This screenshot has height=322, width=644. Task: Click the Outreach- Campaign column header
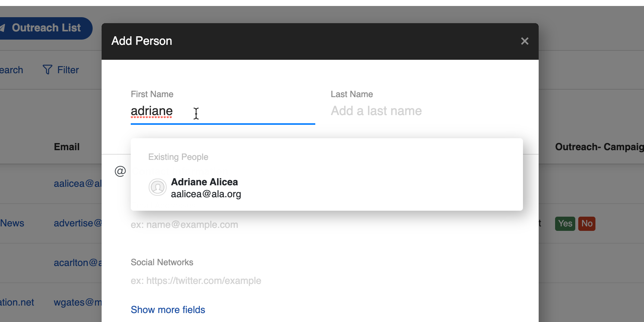coord(599,147)
